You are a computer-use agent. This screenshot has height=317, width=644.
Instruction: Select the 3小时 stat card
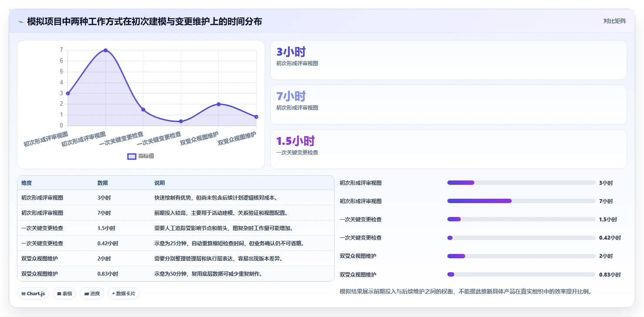click(448, 60)
